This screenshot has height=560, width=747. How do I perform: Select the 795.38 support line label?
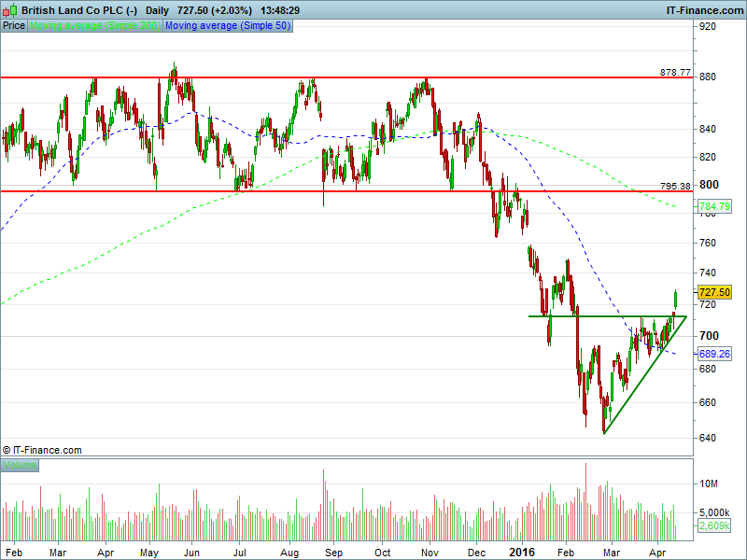[x=674, y=187]
